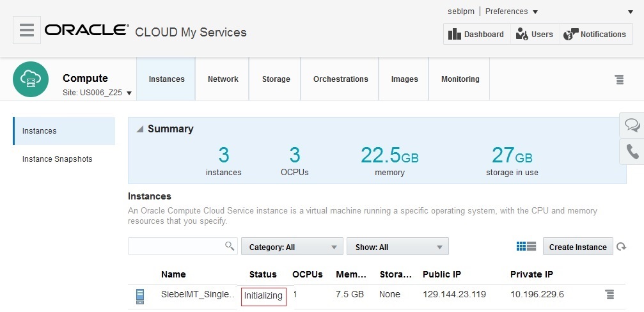Expand the Category: All dropdown
The width and height of the screenshot is (644, 312).
[x=292, y=247]
